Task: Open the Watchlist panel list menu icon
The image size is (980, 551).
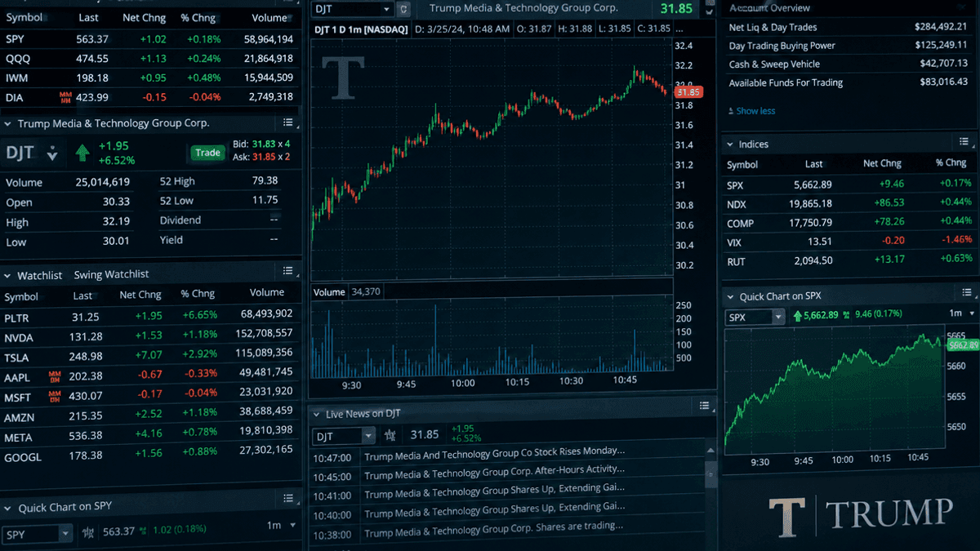Action: 287,271
